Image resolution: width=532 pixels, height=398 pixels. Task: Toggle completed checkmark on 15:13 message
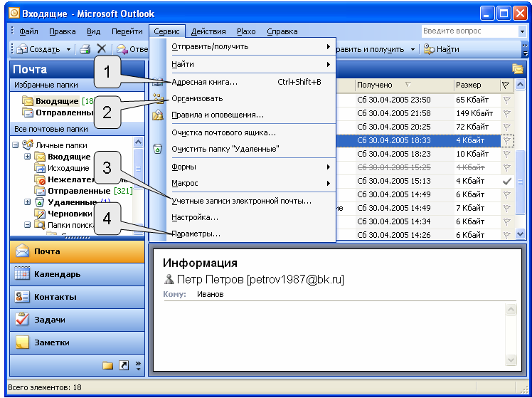click(x=507, y=181)
